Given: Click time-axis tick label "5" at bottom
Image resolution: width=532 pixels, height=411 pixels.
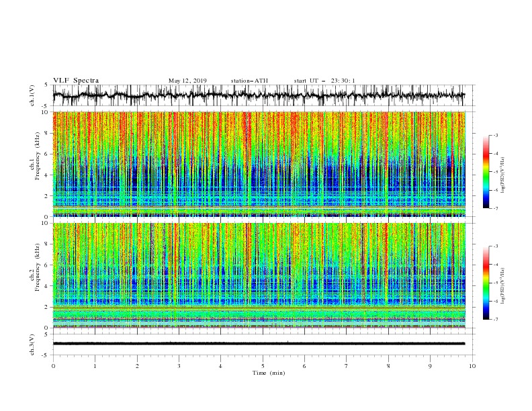Looking at the screenshot, I should click(x=263, y=366).
